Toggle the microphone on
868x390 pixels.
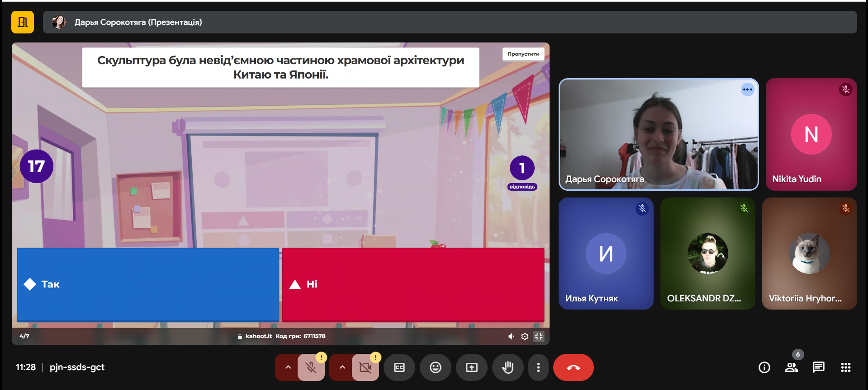311,367
